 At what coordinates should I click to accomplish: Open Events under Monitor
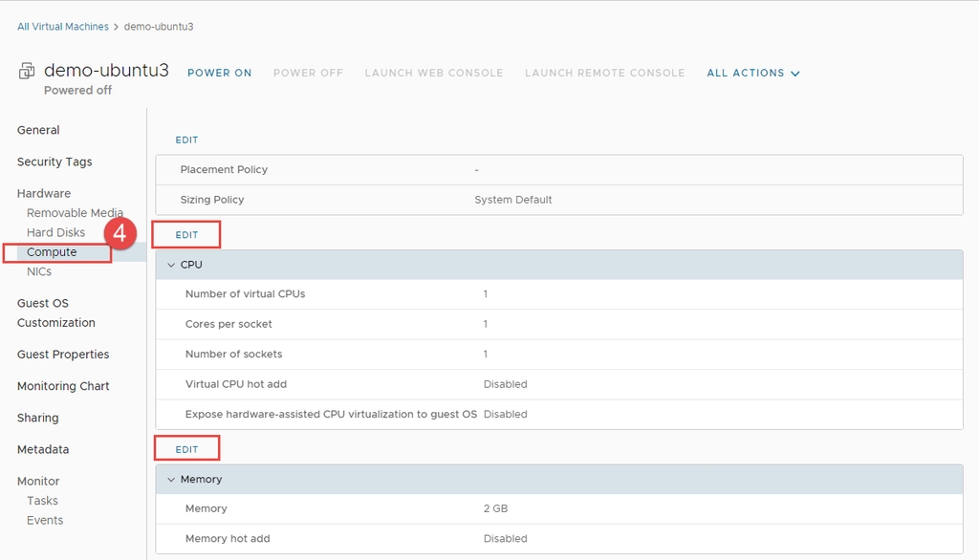[45, 521]
